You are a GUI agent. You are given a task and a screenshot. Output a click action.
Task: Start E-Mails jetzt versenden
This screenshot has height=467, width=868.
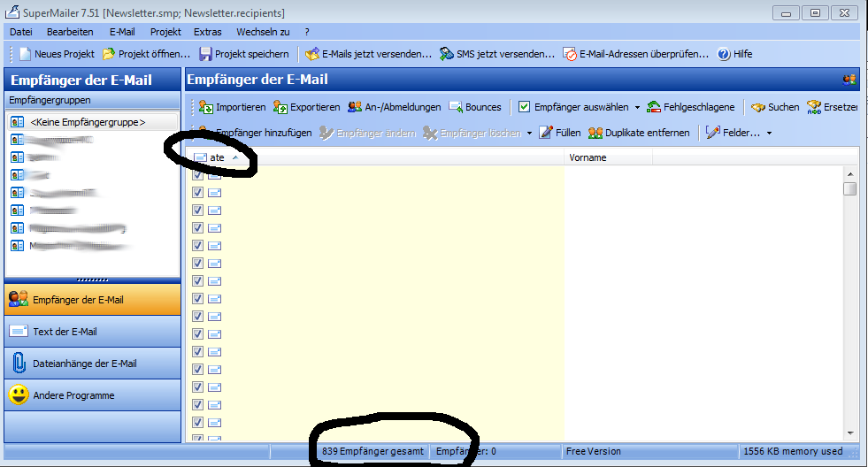(368, 54)
